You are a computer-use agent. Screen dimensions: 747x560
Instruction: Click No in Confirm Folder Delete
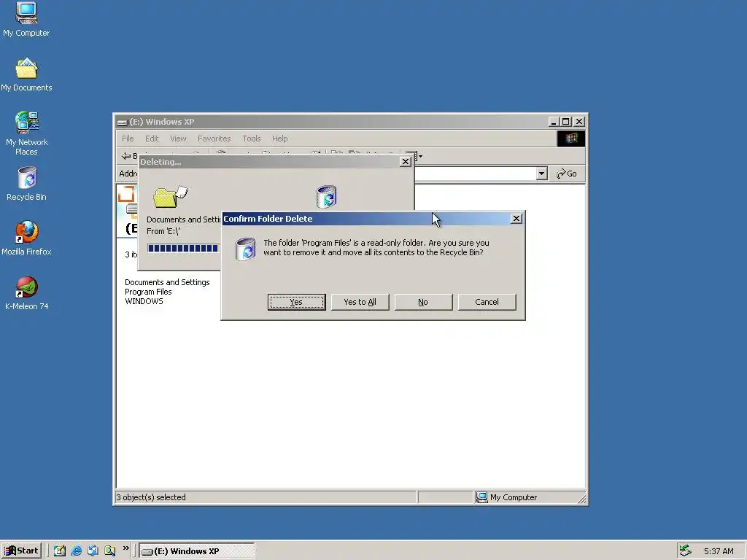pos(423,302)
